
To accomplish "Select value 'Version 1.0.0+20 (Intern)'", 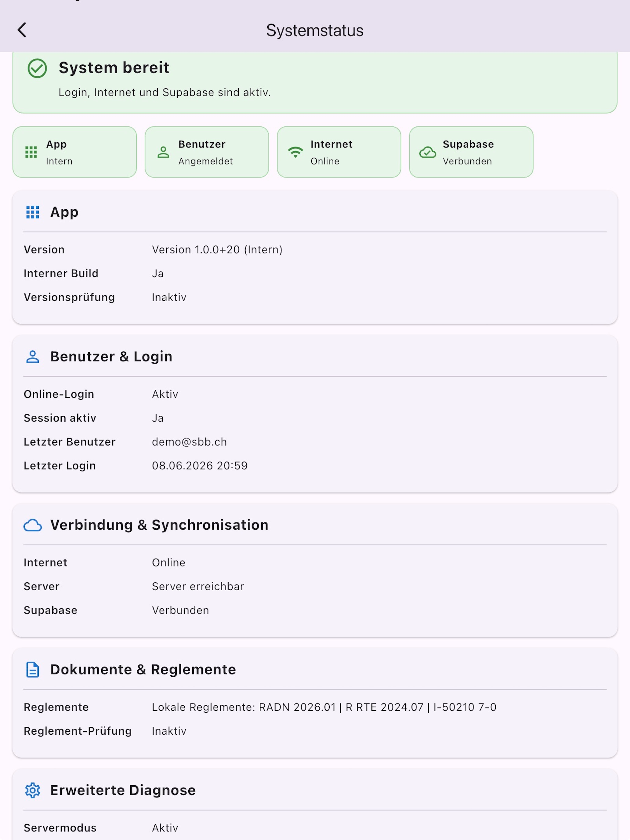I will (217, 249).
